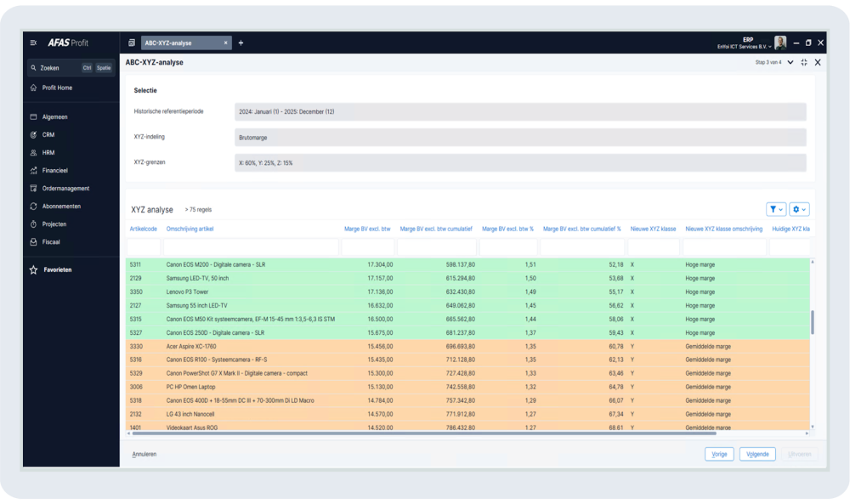Open the Profit Home house icon
850x504 pixels.
[34, 88]
